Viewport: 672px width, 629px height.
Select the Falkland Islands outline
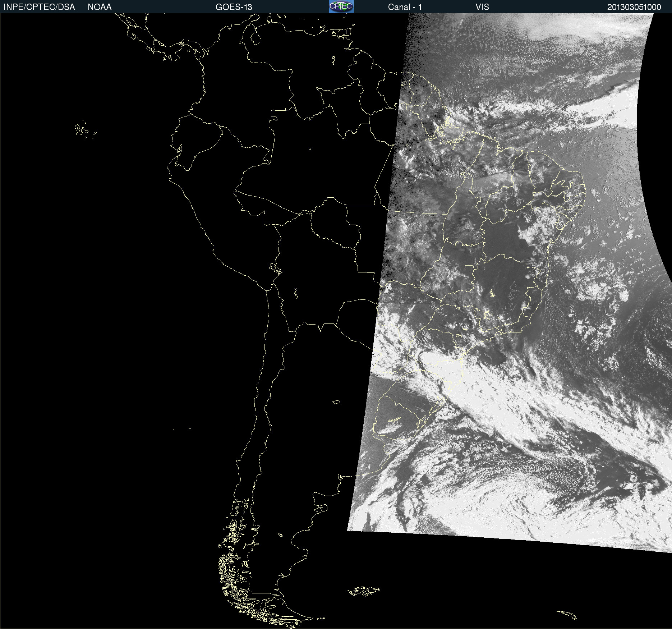(364, 591)
